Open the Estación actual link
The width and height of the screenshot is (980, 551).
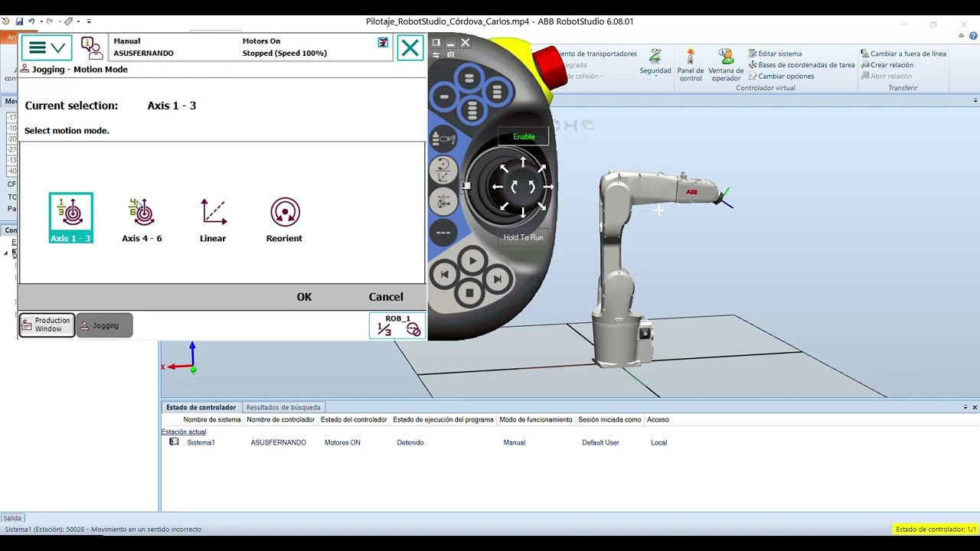184,432
